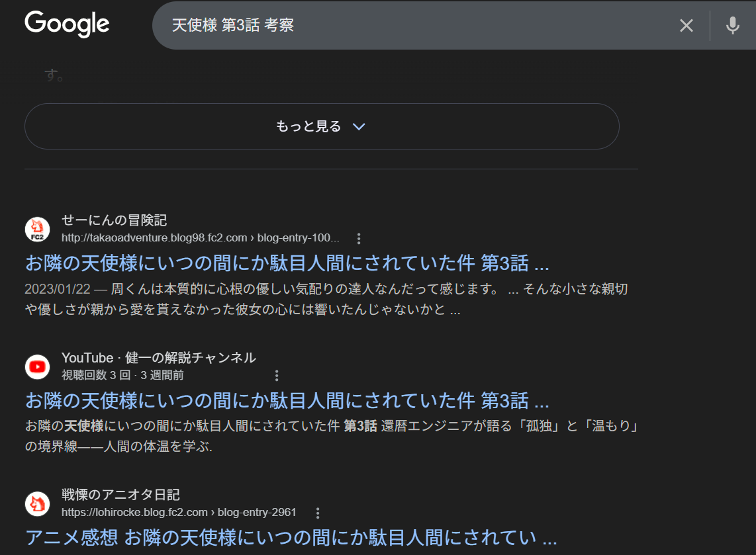Click the lohirocke.blog.fc2.com URL breadcrumb

[x=179, y=513]
